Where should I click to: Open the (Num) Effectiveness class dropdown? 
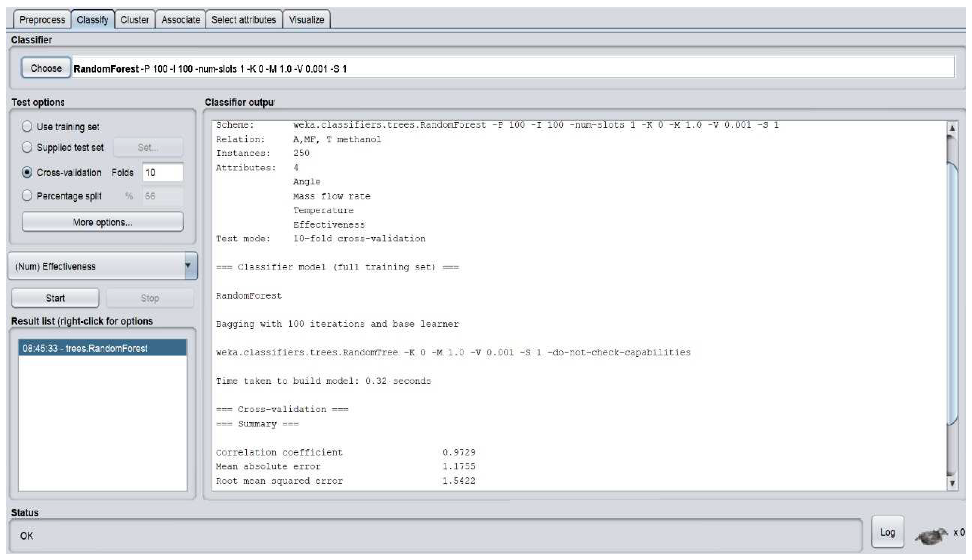click(102, 266)
